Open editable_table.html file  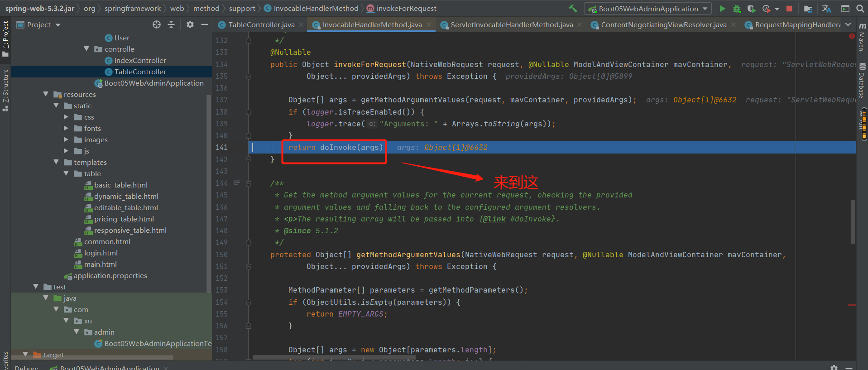[x=126, y=208]
